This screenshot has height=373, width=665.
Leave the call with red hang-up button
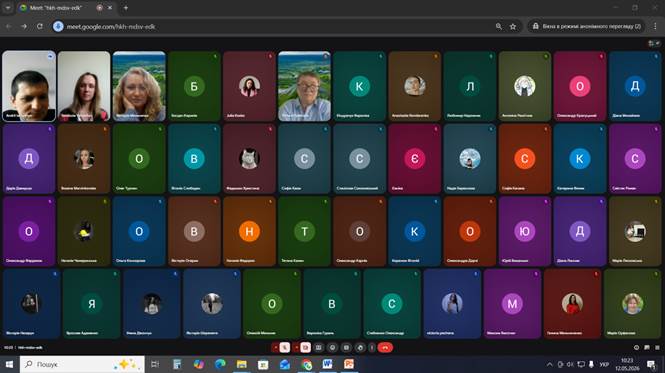[385, 348]
